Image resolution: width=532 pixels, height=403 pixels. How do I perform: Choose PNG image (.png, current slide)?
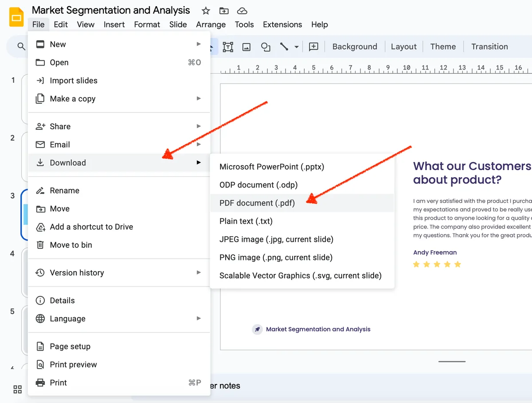(302, 257)
